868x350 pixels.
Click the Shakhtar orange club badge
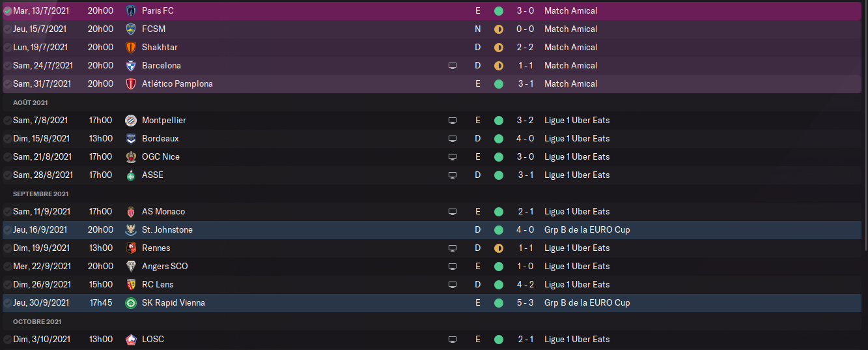(131, 48)
